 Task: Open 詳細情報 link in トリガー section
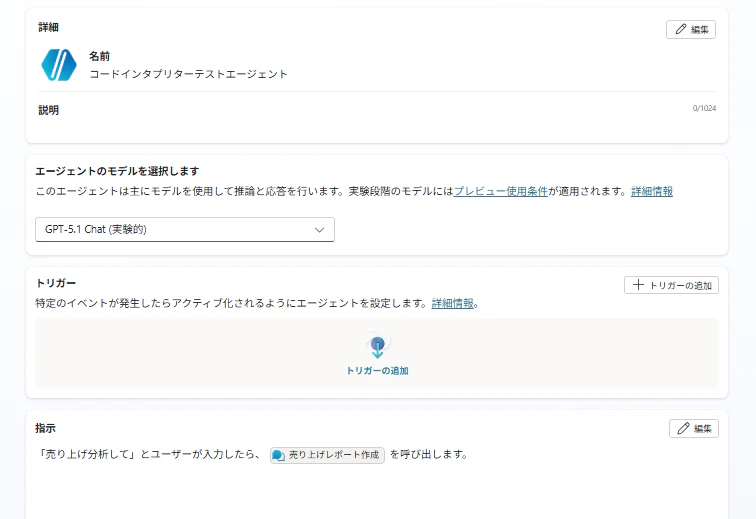[452, 303]
